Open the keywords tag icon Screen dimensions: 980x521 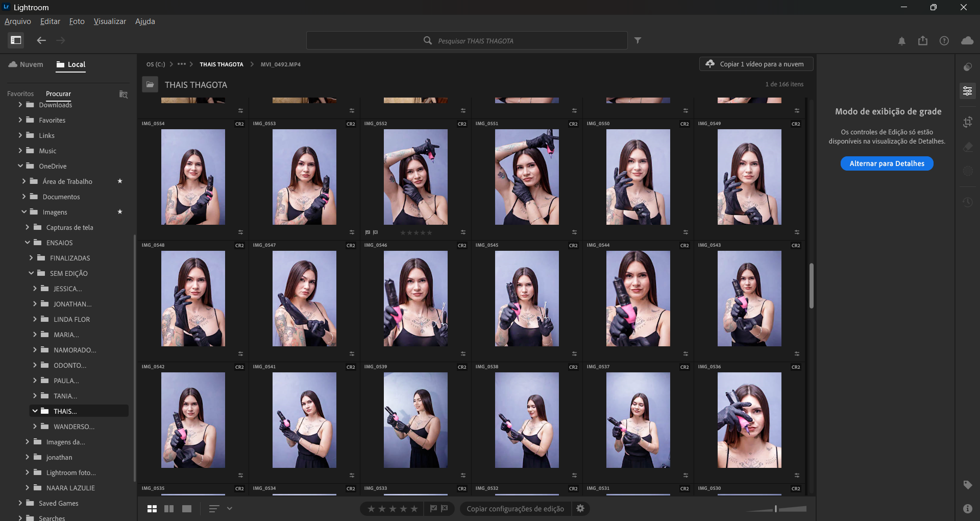(967, 485)
